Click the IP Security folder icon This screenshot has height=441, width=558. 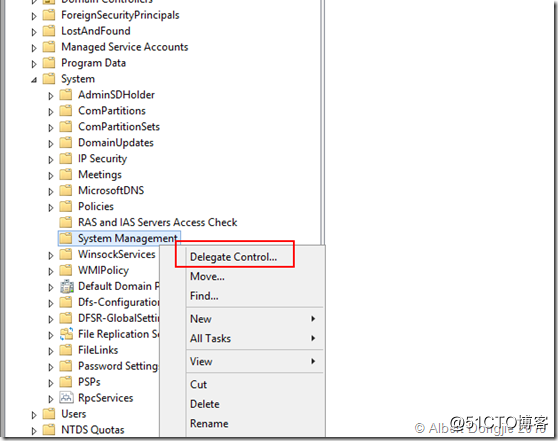(65, 158)
